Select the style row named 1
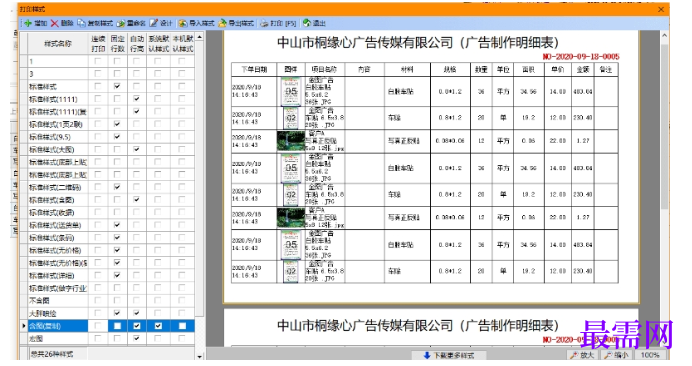This screenshot has width=692, height=366. 58,61
